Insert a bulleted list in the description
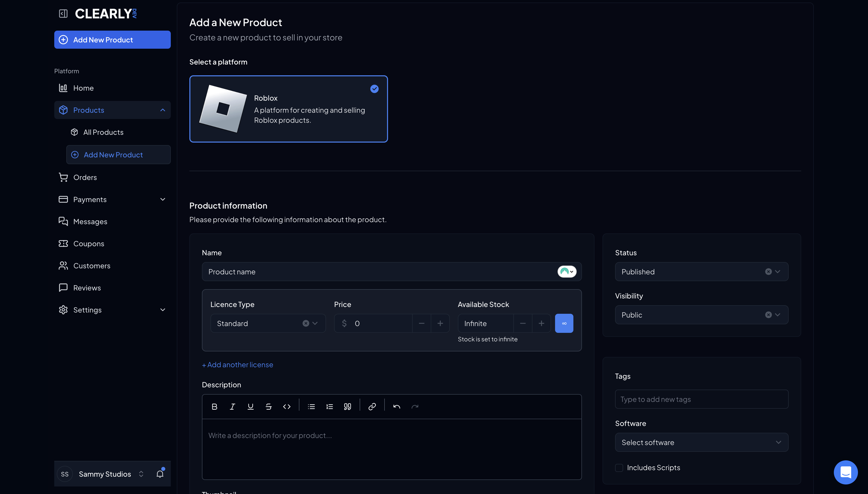This screenshot has height=494, width=868. coord(311,406)
